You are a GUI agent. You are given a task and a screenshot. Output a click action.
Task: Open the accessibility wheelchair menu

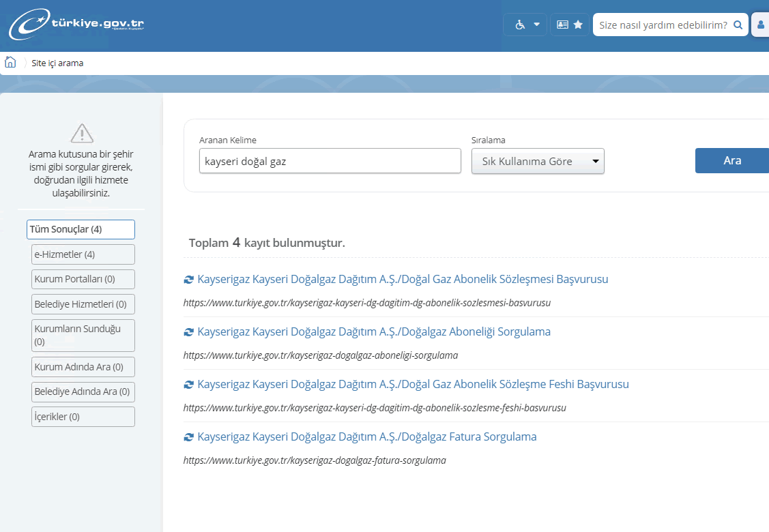pyautogui.click(x=525, y=25)
